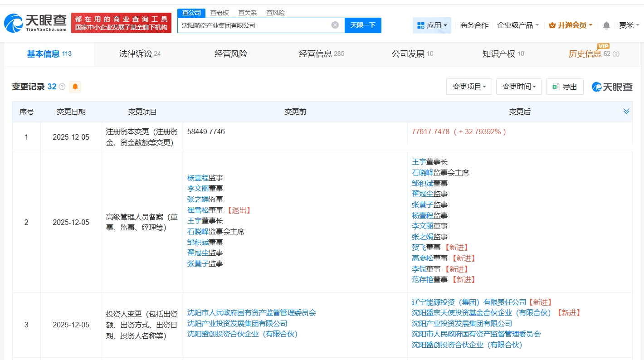This screenshot has height=360, width=644.
Task: Open the 变更项目 filter dropdown
Action: pos(469,87)
